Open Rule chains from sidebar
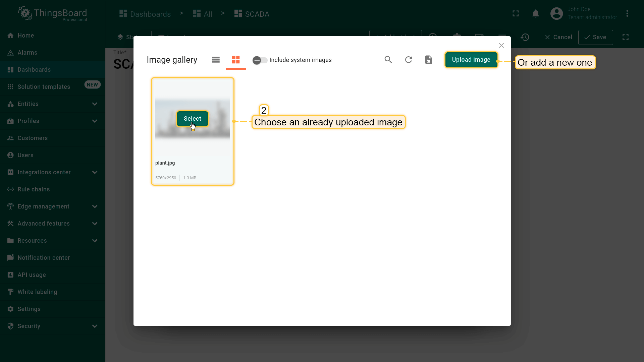 click(x=34, y=189)
